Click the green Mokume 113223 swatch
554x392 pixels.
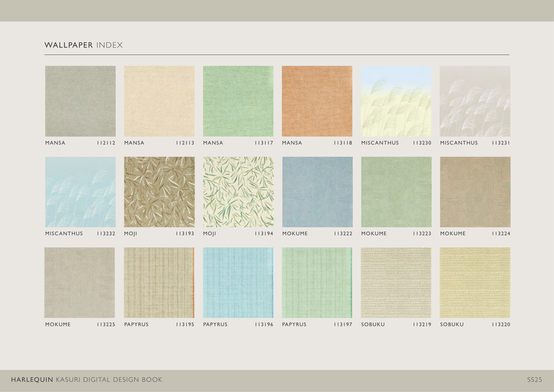pyautogui.click(x=396, y=192)
